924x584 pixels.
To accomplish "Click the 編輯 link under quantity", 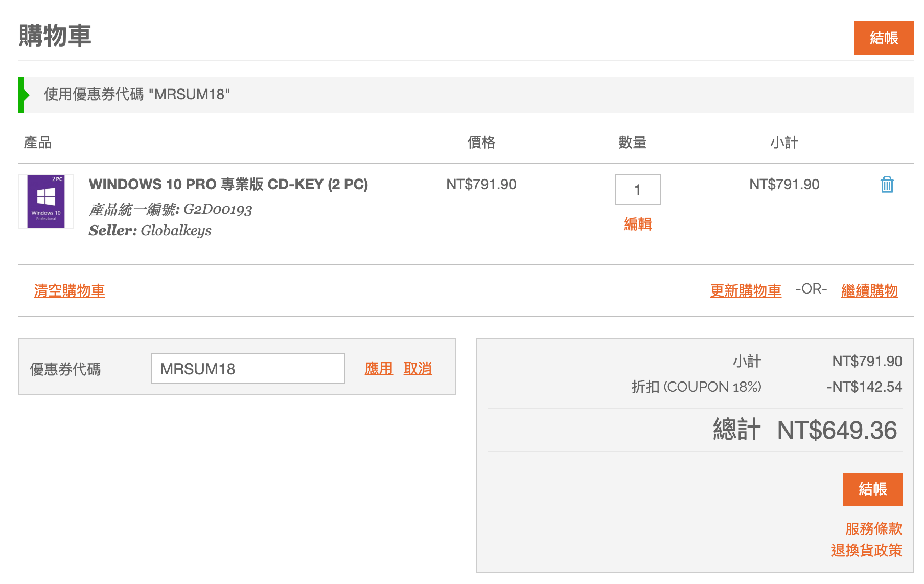I will pyautogui.click(x=637, y=224).
